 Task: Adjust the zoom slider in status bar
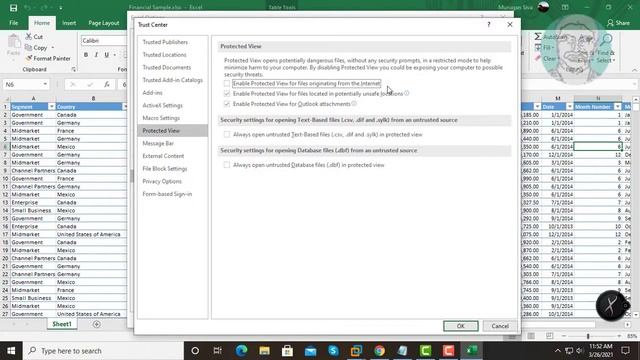coord(588,336)
